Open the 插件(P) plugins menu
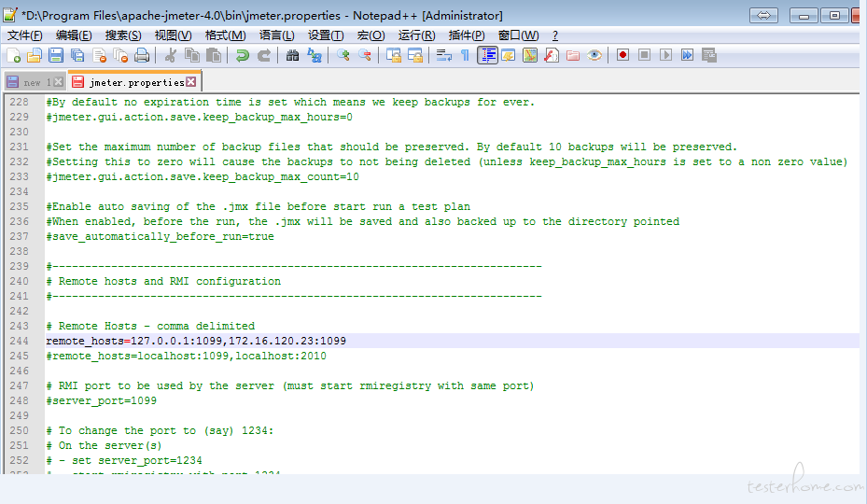 point(467,35)
